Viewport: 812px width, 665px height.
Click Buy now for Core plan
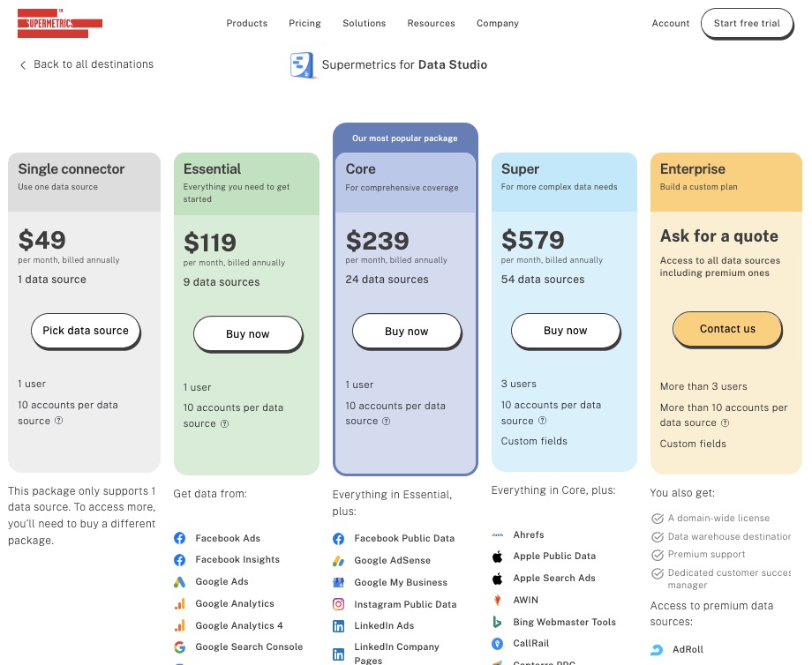pos(407,332)
